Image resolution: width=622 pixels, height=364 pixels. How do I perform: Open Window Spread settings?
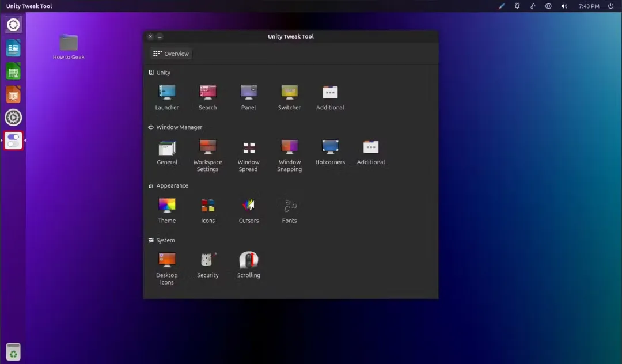[249, 156]
